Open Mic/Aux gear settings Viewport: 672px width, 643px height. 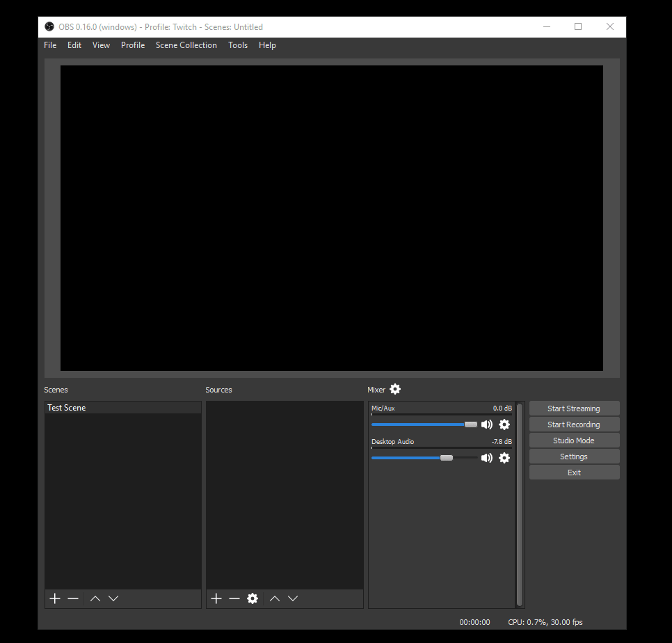(x=504, y=424)
